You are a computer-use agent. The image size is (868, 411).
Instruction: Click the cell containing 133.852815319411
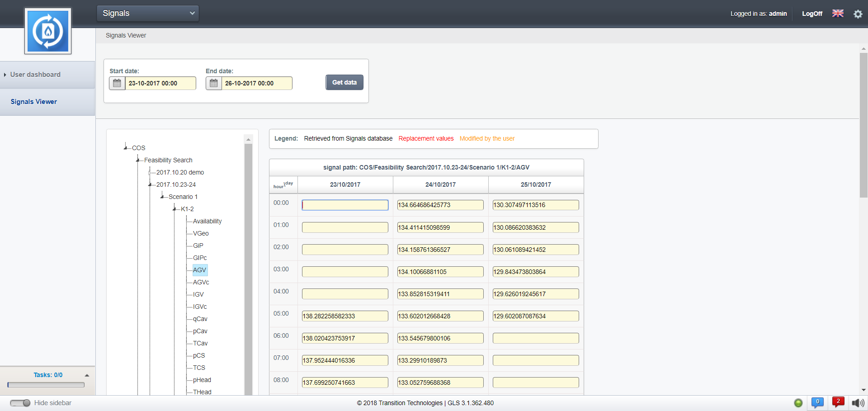[440, 294]
